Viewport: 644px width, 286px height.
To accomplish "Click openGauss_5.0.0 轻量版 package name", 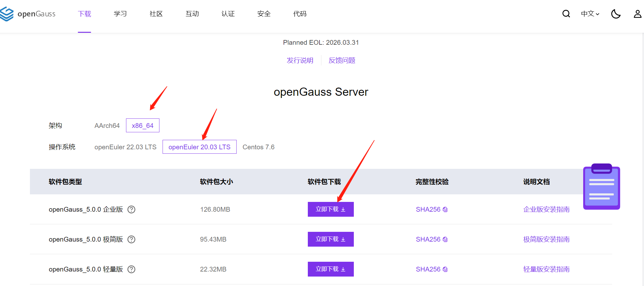I will pos(86,269).
